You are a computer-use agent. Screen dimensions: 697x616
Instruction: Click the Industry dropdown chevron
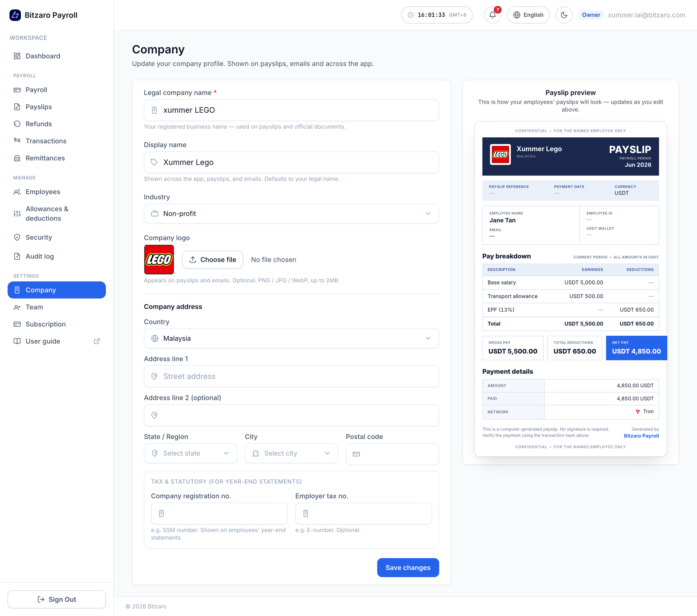(428, 214)
